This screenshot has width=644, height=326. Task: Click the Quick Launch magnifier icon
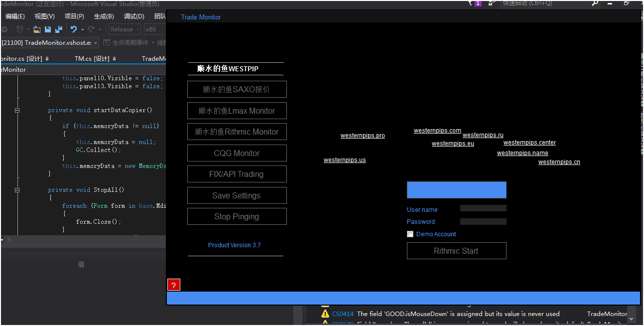coord(595,3)
